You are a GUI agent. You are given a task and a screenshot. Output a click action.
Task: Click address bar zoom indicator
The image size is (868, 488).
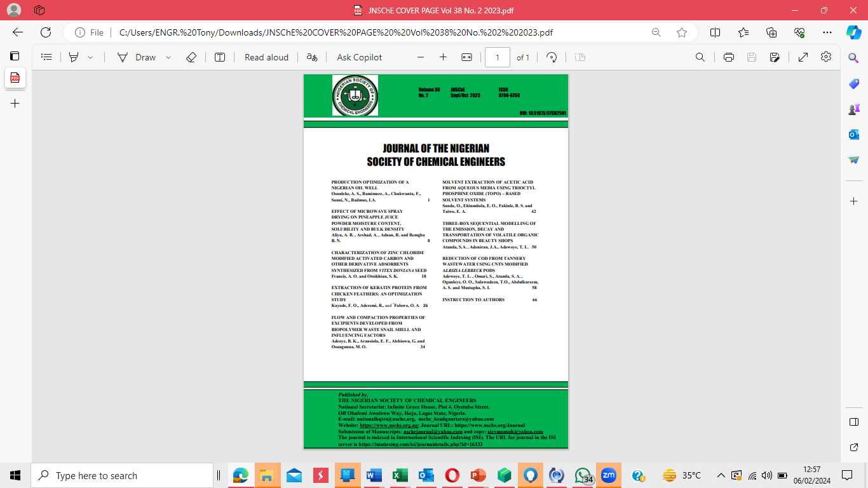[x=656, y=32]
